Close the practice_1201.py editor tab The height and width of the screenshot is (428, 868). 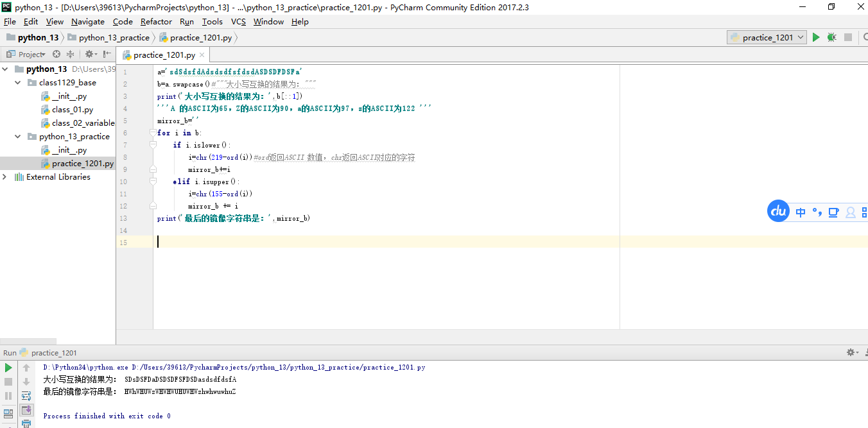(202, 55)
